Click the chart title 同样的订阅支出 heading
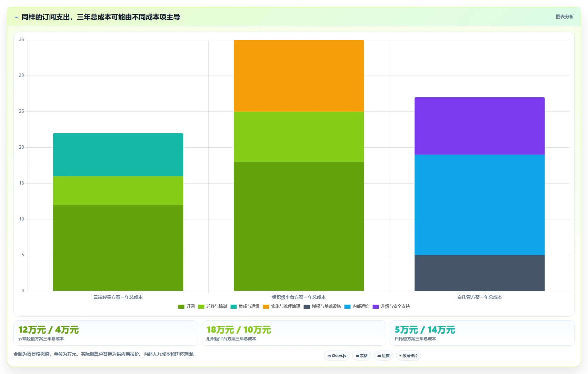 pos(101,17)
